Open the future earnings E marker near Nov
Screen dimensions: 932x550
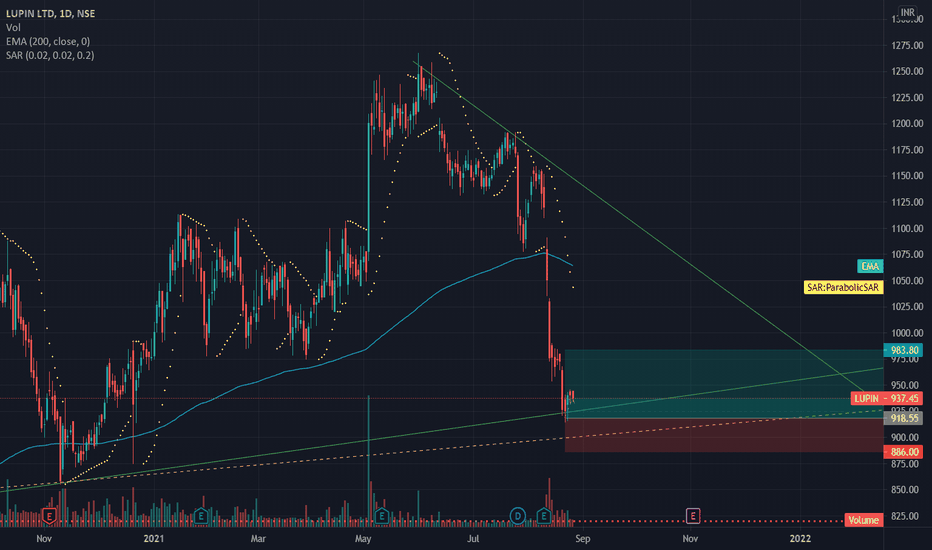point(692,516)
